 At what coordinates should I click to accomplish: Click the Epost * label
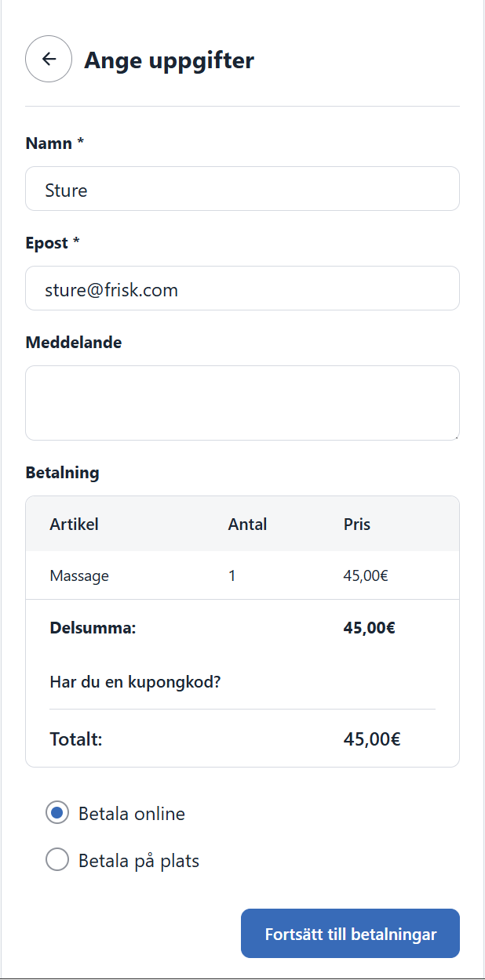53,243
